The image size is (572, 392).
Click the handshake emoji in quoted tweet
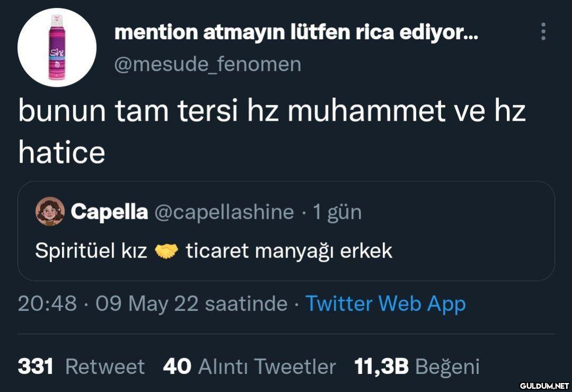[166, 251]
